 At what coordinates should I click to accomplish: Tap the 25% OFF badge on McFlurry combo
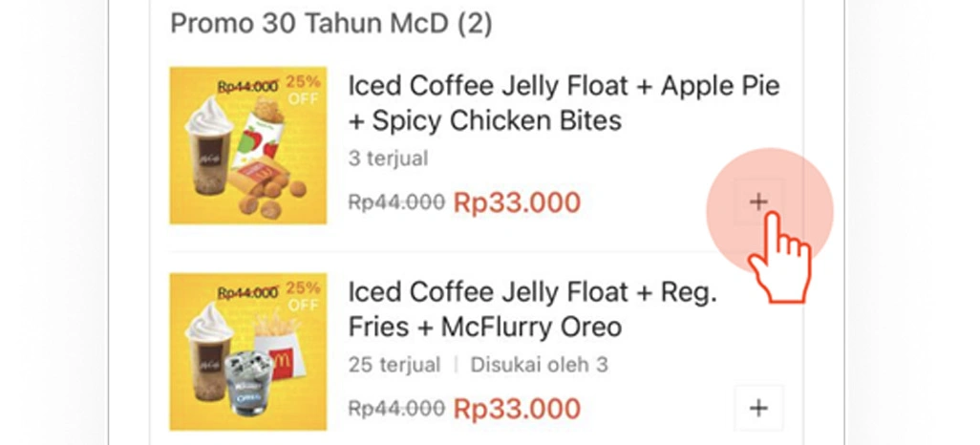[303, 295]
